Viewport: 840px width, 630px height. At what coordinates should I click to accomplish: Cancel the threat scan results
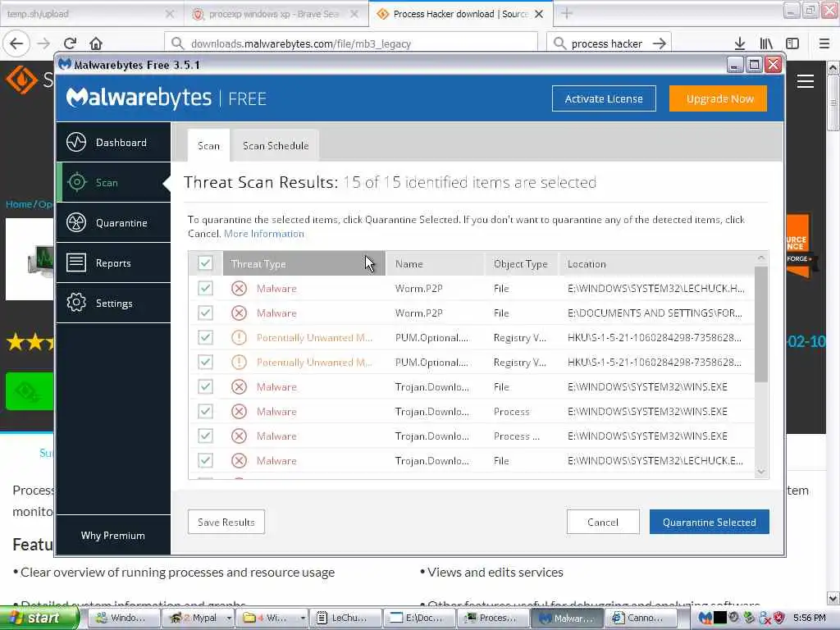(x=603, y=522)
